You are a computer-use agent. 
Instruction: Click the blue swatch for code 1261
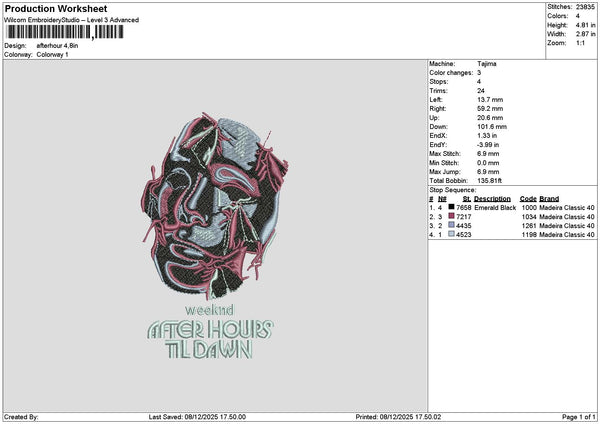(x=452, y=225)
